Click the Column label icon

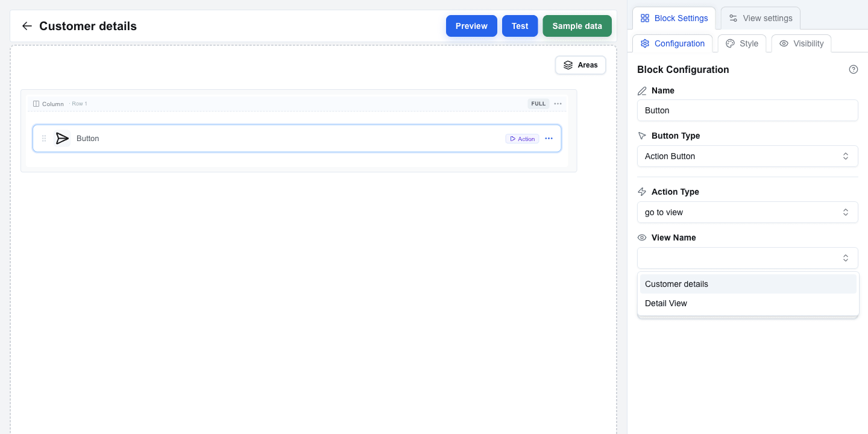36,104
